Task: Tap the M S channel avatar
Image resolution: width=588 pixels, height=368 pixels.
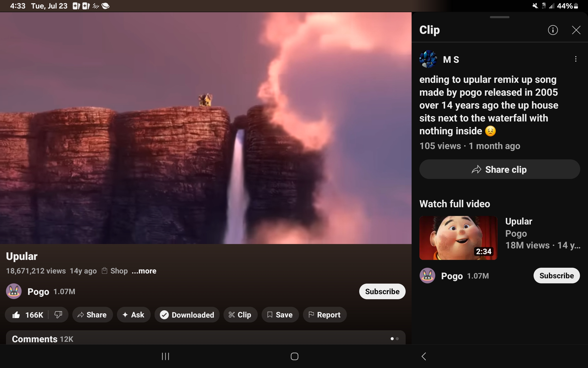Action: (x=428, y=59)
